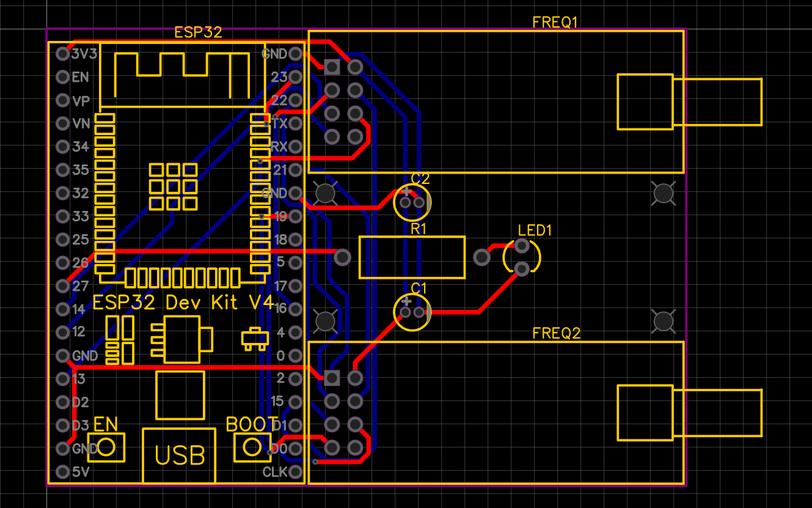Select the pin 23 pad
812x508 pixels.
pos(296,77)
